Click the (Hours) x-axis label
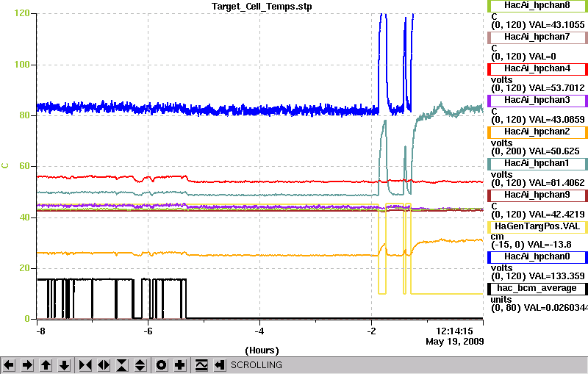The width and height of the screenshot is (588, 374). click(262, 350)
